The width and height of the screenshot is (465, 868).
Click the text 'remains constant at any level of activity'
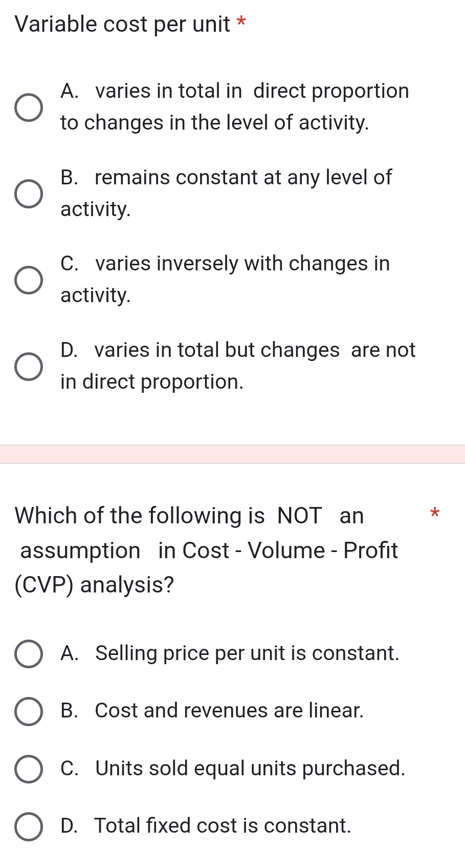226,193
